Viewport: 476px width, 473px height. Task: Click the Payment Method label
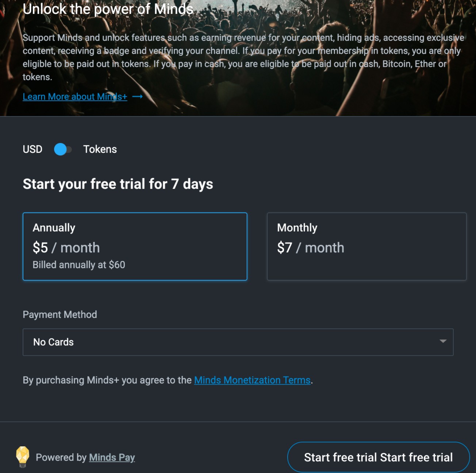coord(60,315)
